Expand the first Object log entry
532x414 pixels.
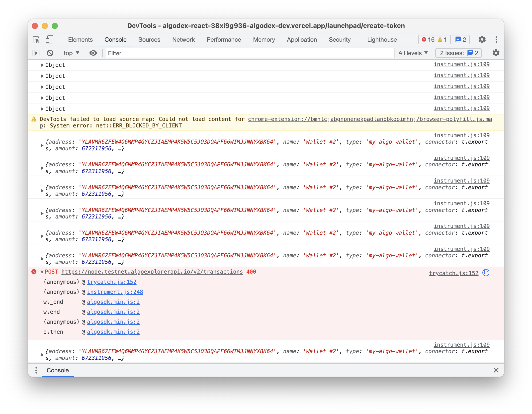pos(42,65)
